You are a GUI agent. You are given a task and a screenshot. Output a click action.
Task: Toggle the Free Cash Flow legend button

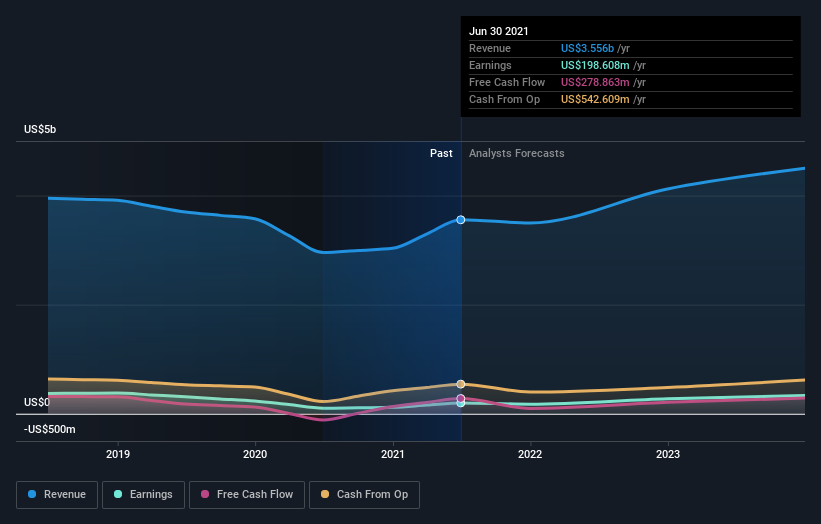coord(247,495)
